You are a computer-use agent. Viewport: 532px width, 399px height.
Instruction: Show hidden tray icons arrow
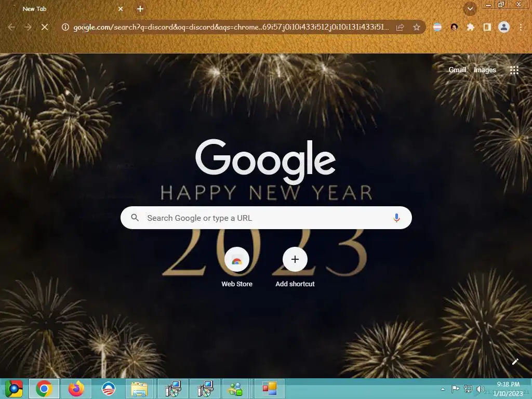[443, 389]
